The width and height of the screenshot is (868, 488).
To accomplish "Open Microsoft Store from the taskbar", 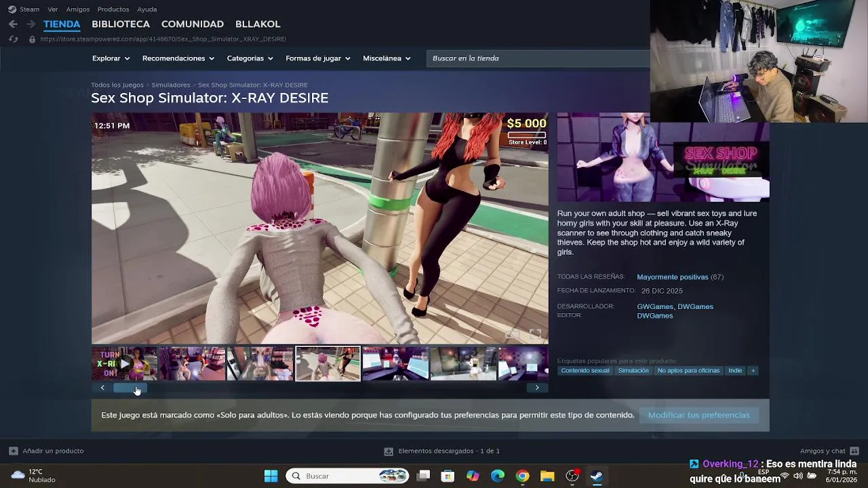I will 448,476.
